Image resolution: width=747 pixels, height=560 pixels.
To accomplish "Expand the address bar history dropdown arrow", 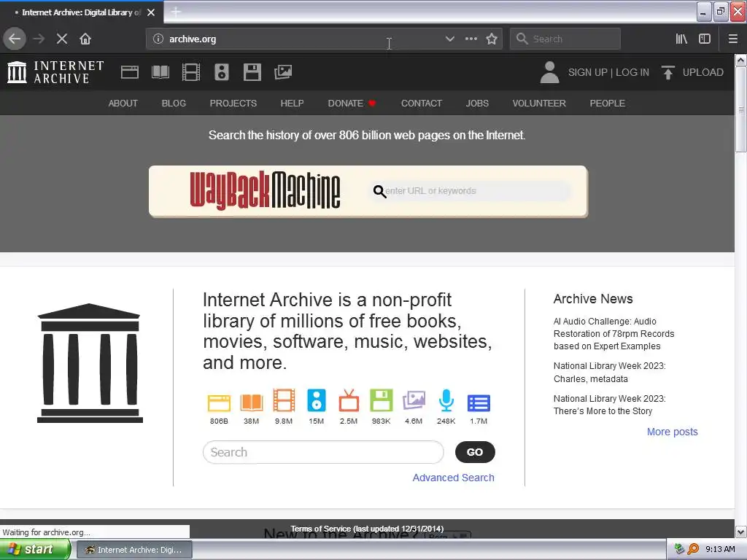I will coord(449,39).
